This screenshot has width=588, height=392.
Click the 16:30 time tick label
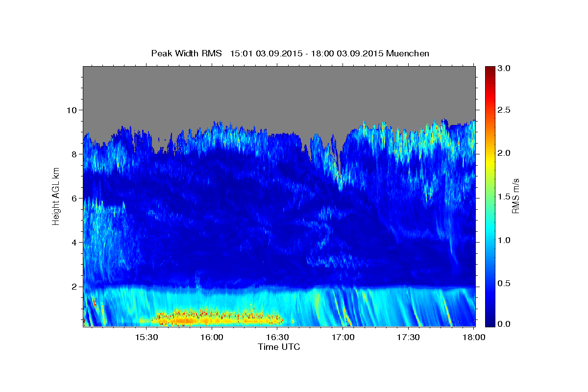[x=277, y=337]
